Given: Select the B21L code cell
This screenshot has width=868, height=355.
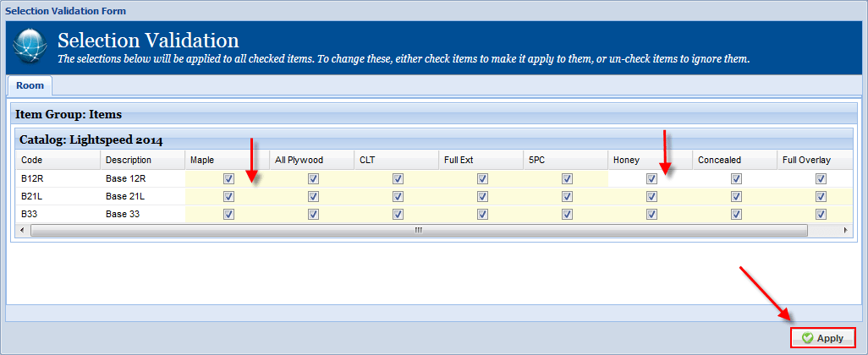Looking at the screenshot, I should 58,196.
